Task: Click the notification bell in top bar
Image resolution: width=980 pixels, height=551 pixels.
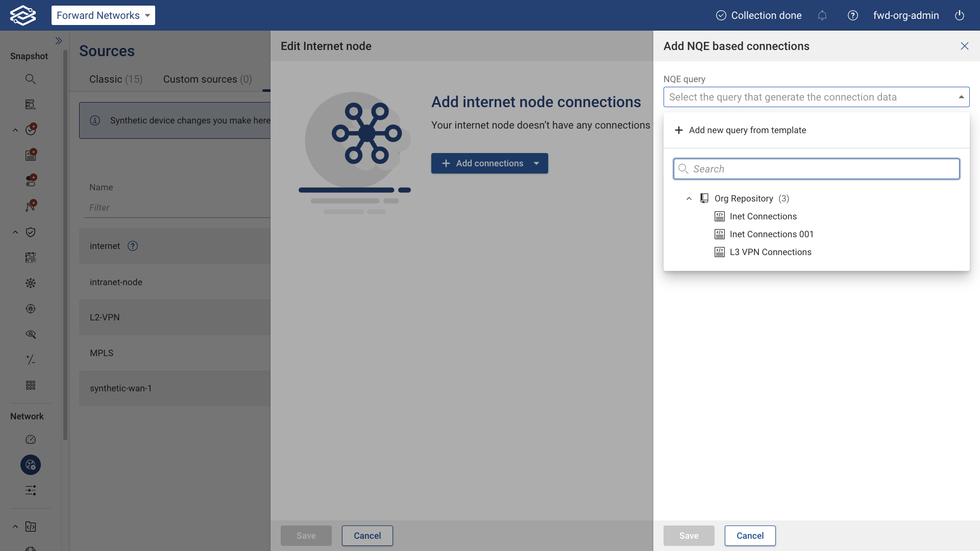Action: click(x=822, y=15)
